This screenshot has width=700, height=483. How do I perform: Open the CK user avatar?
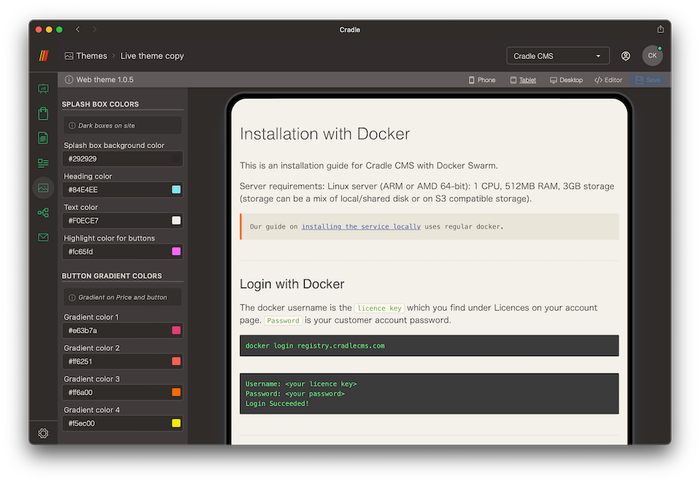pyautogui.click(x=652, y=56)
